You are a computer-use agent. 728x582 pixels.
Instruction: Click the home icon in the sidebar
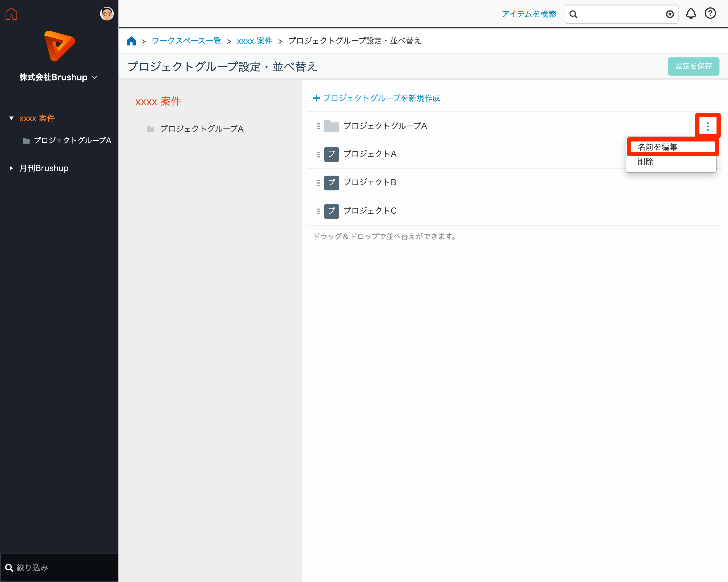(11, 14)
